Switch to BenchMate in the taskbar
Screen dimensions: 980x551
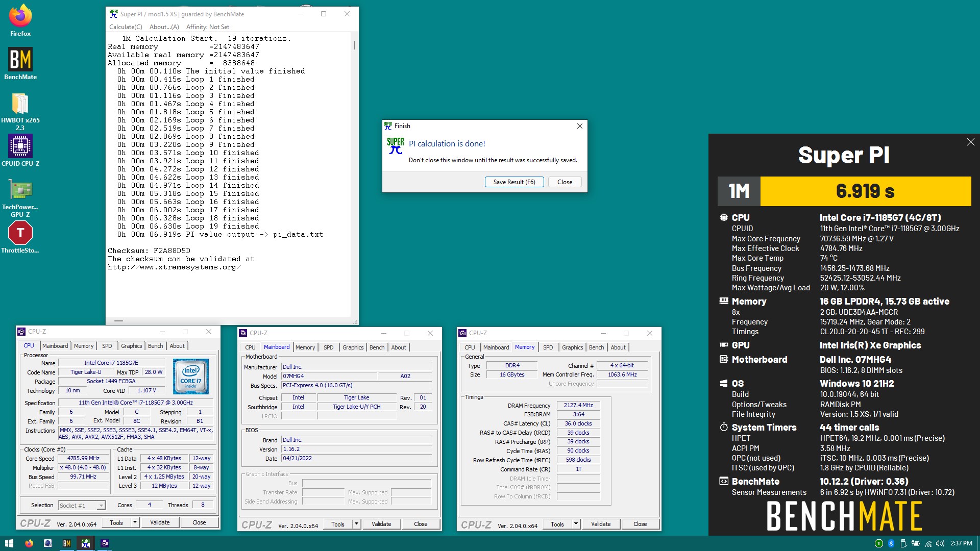coord(67,543)
